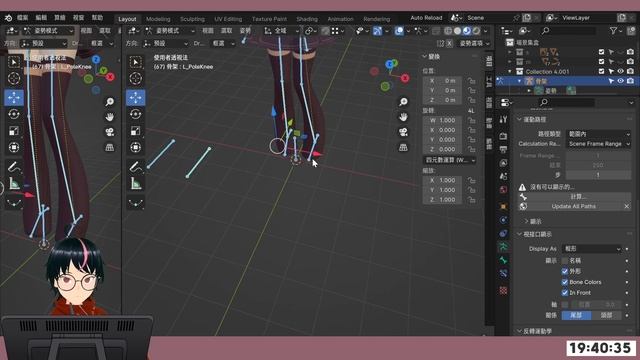Toggle lock on location X field
The image size is (640, 360).
click(x=471, y=81)
